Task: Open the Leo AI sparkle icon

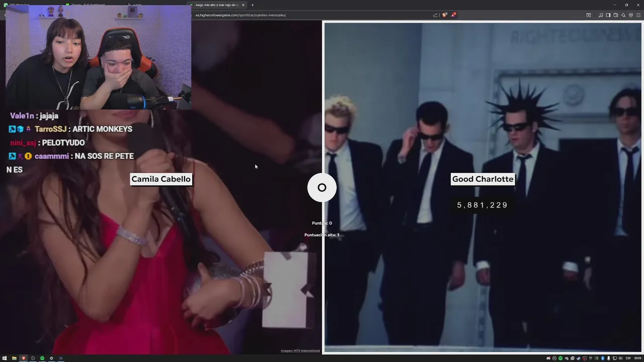Action: click(x=623, y=15)
